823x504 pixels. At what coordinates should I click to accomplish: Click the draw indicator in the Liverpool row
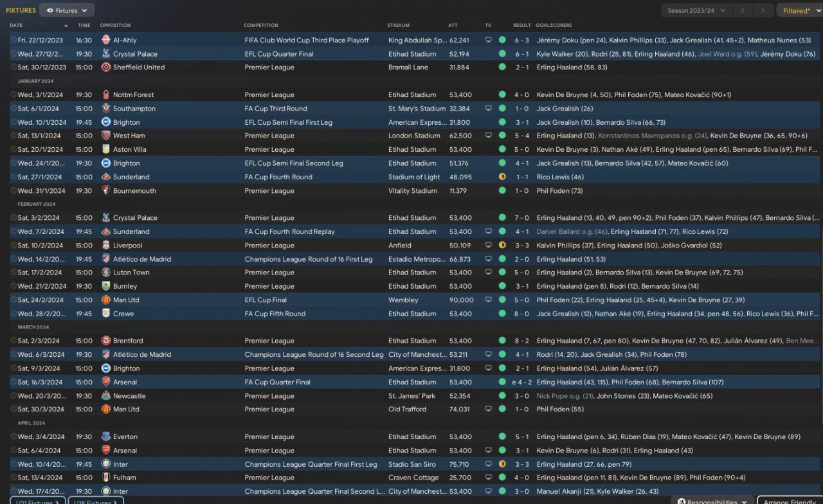[502, 245]
